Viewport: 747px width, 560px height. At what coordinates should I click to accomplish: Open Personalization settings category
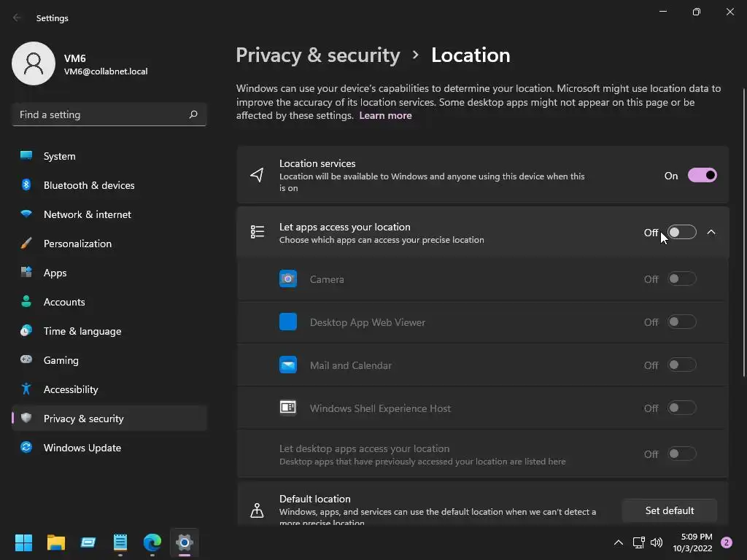tap(77, 244)
